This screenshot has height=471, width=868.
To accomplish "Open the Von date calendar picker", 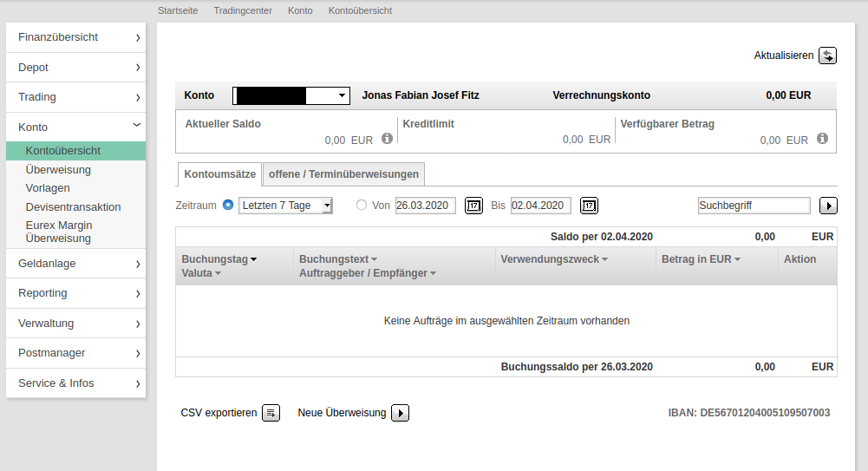I will (x=473, y=206).
